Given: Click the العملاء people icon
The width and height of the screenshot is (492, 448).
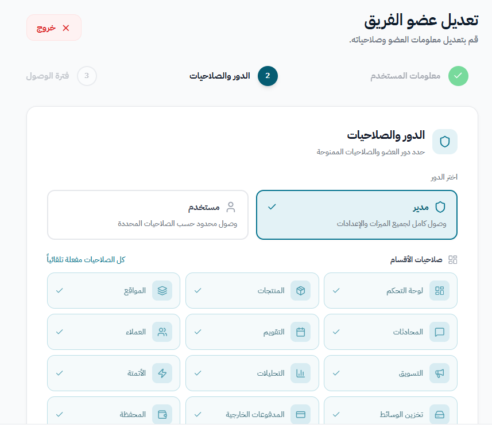Looking at the screenshot, I should click(162, 332).
